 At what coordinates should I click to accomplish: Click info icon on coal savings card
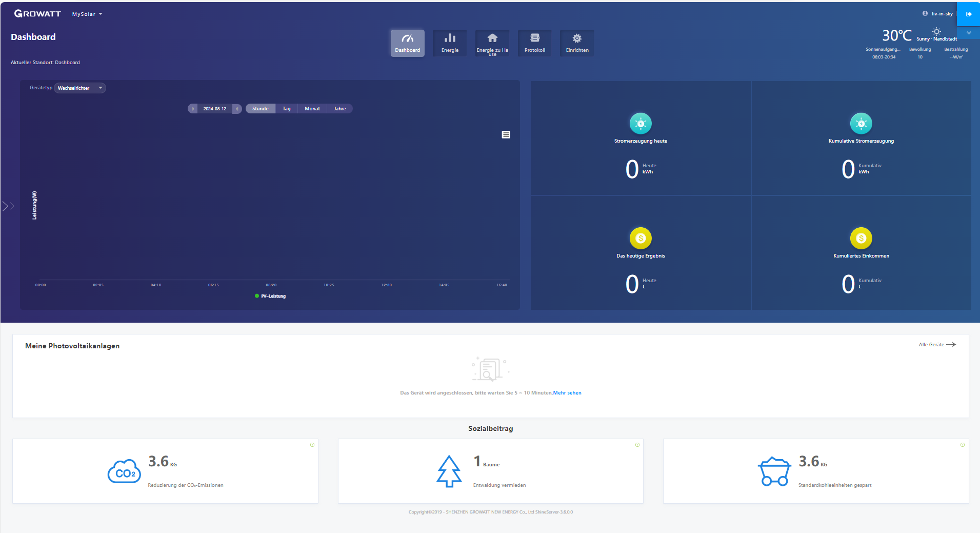click(x=963, y=445)
